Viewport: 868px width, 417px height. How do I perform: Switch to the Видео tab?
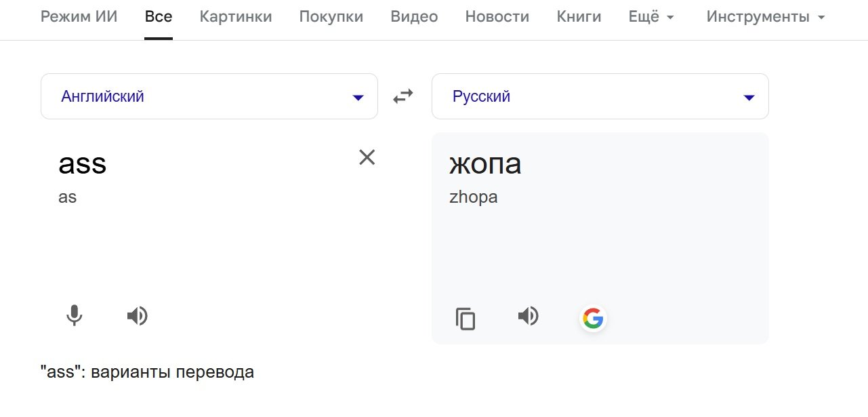pyautogui.click(x=414, y=17)
